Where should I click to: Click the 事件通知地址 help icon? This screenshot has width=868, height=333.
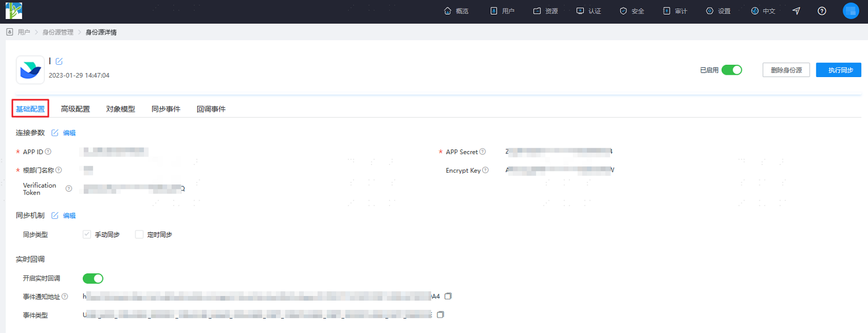pyautogui.click(x=65, y=297)
